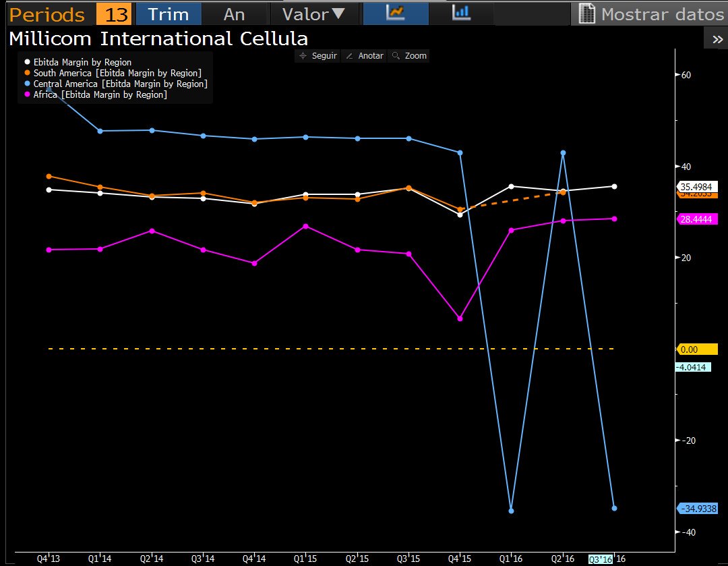Click the Millicom International Cellula title

coord(158,38)
